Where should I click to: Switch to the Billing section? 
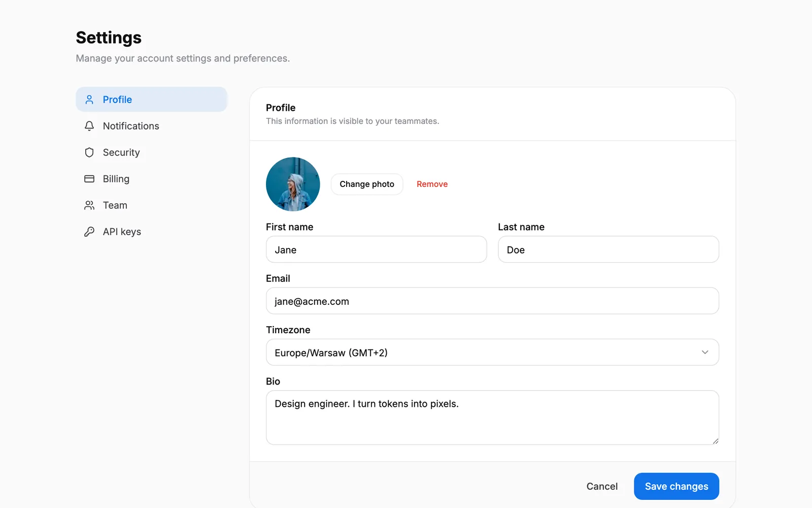[151, 179]
